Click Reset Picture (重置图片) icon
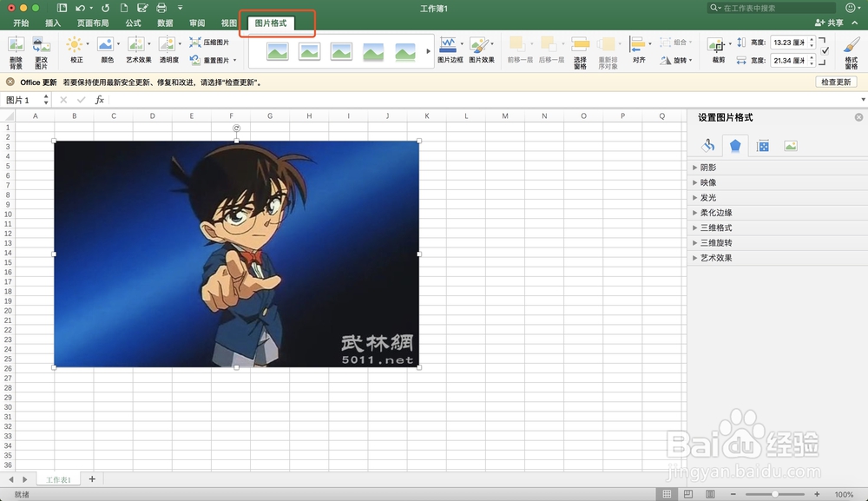The image size is (868, 501). (194, 60)
